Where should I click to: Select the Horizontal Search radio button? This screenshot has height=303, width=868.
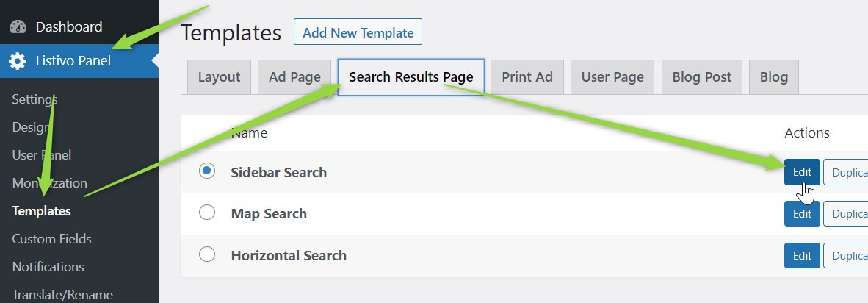[207, 254]
